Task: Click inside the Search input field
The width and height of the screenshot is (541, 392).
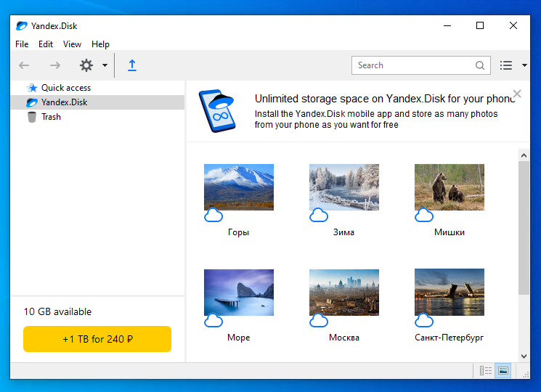Action: click(414, 65)
